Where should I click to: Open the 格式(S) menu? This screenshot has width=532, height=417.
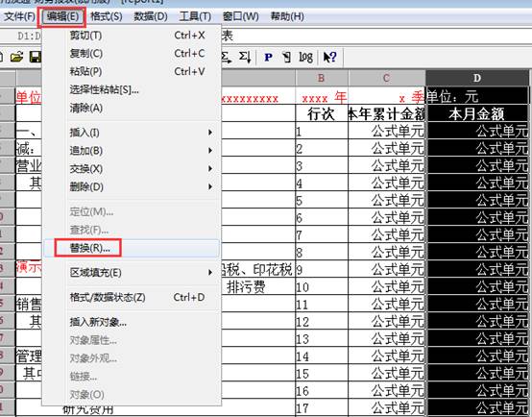pos(107,16)
